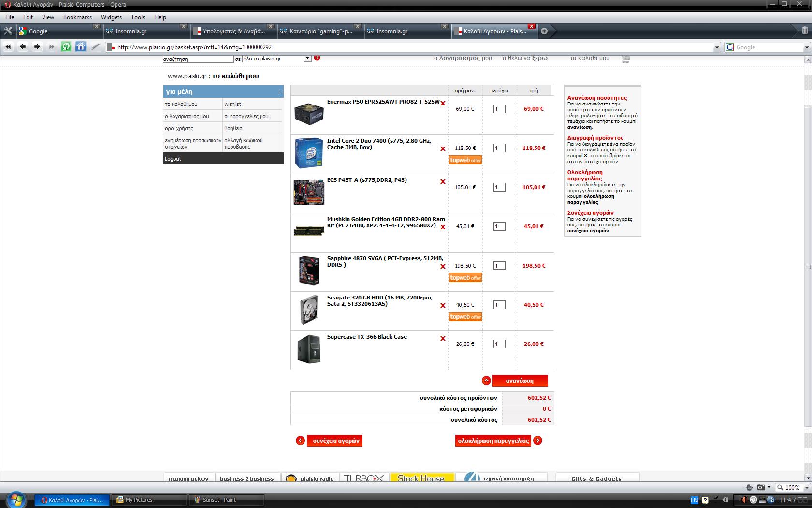
Task: Remove Seagate 320 GB HDD from basket
Action: tap(443, 305)
